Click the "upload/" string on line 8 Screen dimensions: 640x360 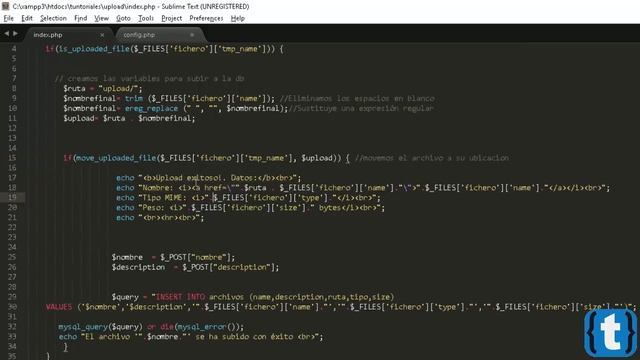tap(119, 89)
